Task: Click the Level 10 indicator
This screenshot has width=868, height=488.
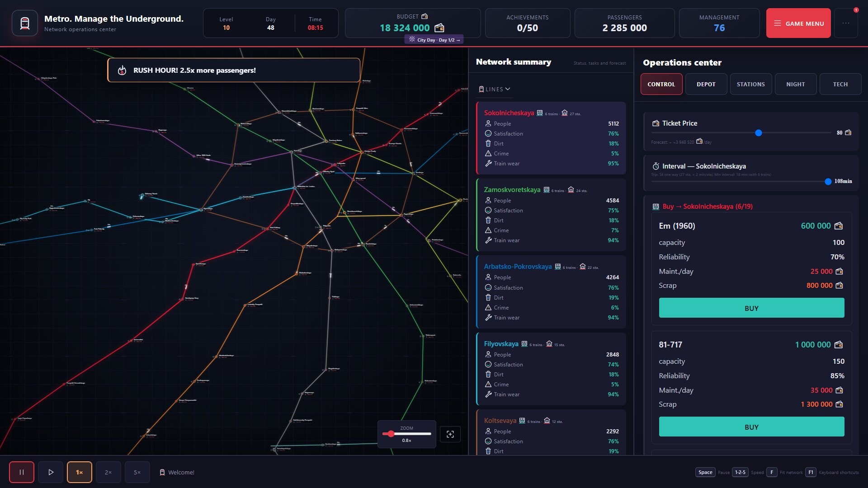Action: (226, 23)
